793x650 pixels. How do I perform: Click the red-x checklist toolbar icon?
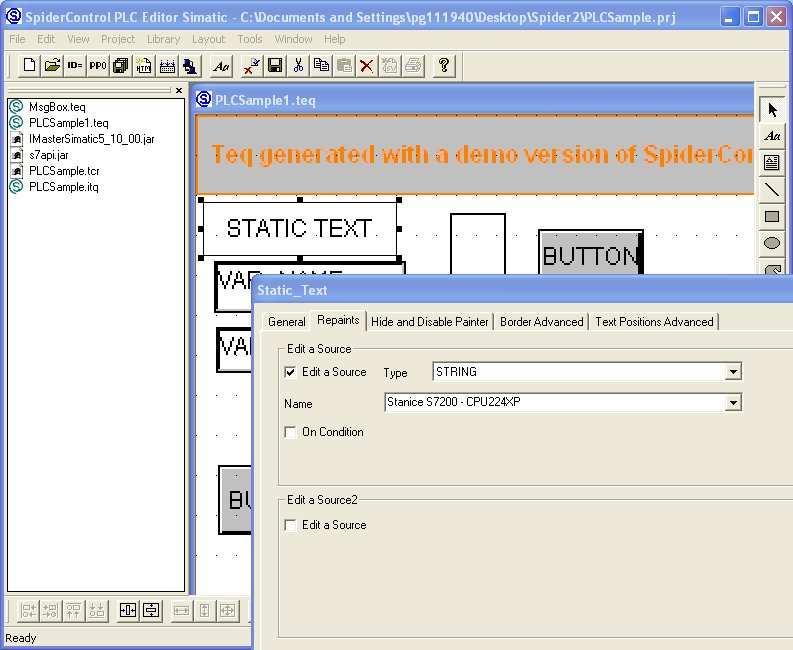click(x=251, y=65)
